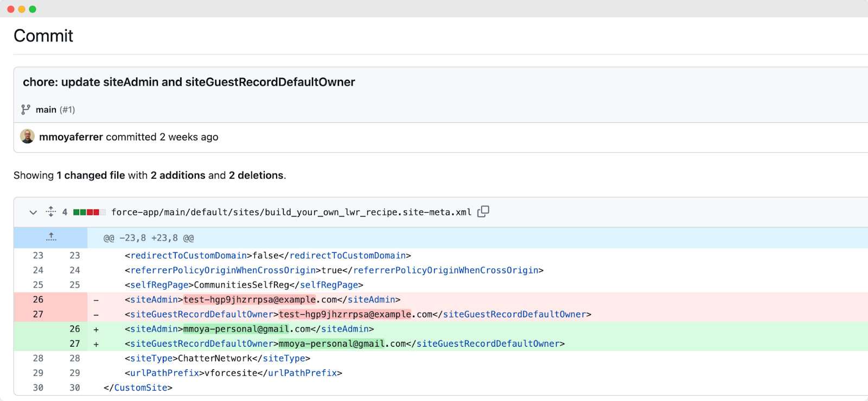This screenshot has height=401, width=868.
Task: Open the main branch link
Action: coord(46,110)
